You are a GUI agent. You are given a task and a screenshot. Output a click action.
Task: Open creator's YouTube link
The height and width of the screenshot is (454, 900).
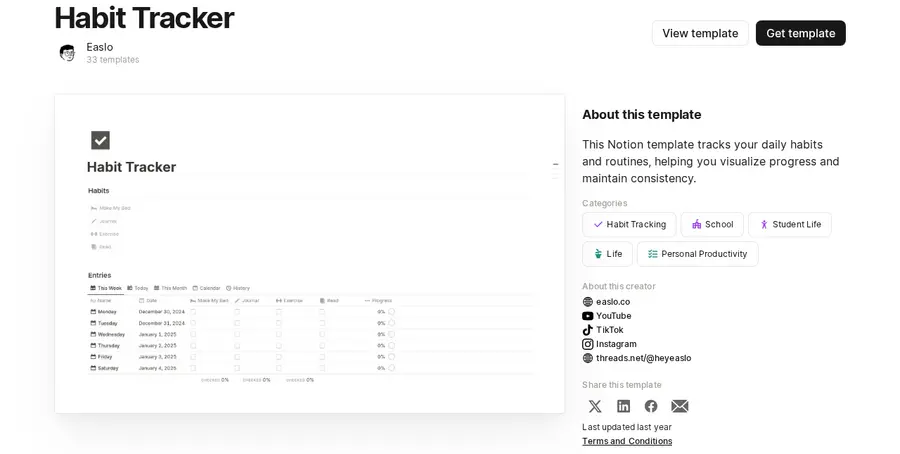click(x=614, y=316)
